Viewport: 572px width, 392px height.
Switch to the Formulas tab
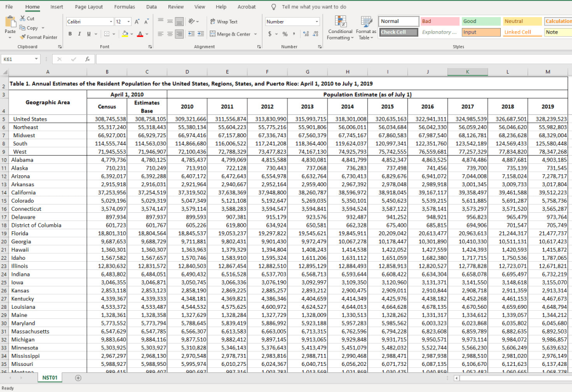pyautogui.click(x=125, y=7)
